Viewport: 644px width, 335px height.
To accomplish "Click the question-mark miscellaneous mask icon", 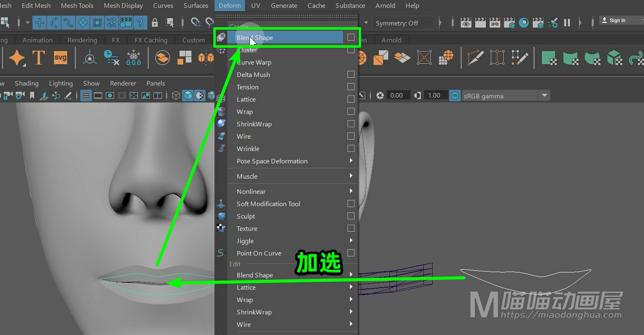I will [140, 23].
